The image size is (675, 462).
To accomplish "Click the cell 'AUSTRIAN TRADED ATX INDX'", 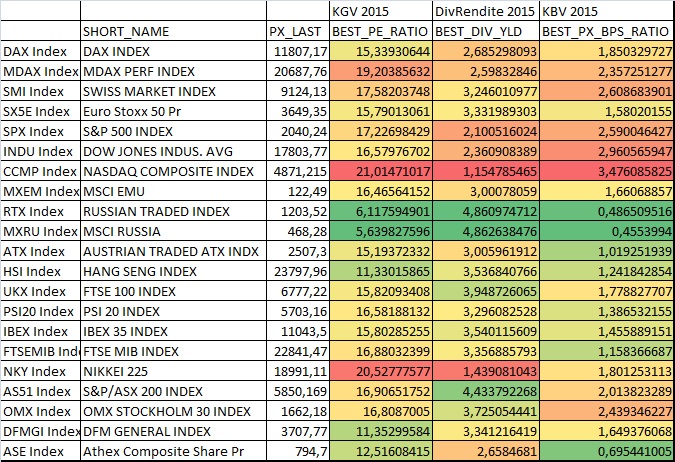I will 173,251.
